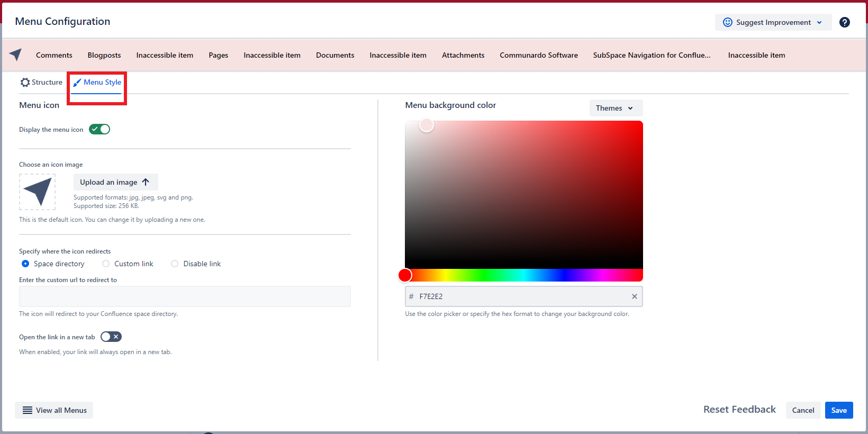
Task: Open the Documents menu item
Action: [335, 55]
